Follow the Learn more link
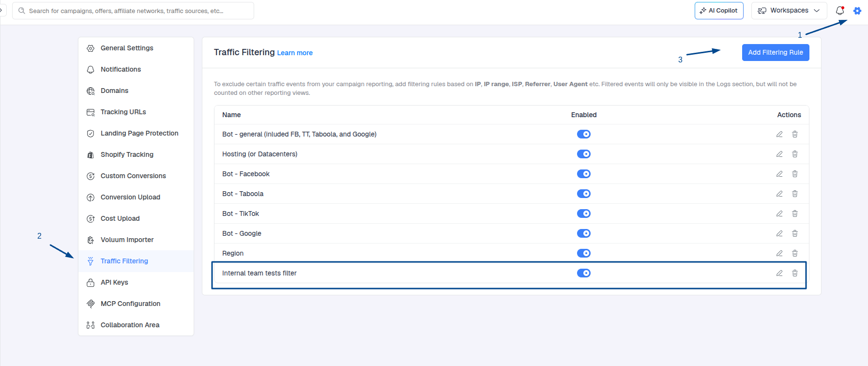Image resolution: width=868 pixels, height=366 pixels. [295, 53]
